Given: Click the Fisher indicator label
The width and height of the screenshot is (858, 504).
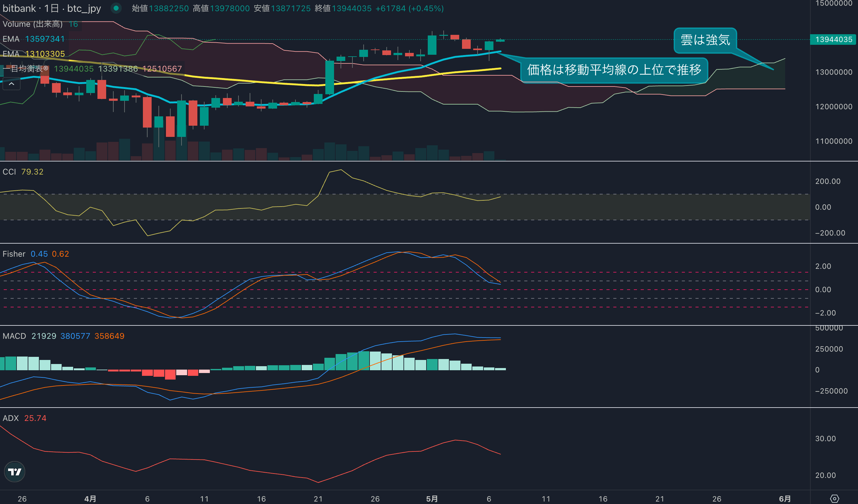Looking at the screenshot, I should tap(14, 254).
